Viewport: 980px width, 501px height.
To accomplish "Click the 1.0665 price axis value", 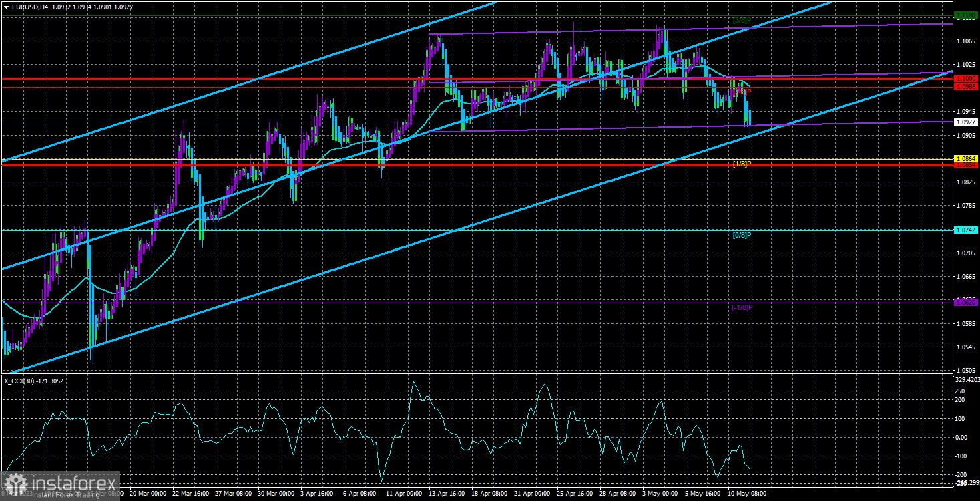I will [966, 277].
